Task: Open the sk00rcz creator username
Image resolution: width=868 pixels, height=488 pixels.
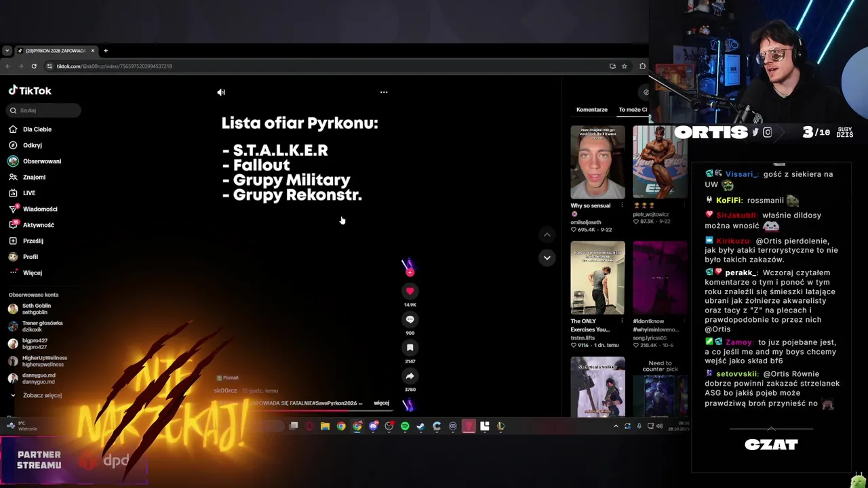Action: [x=225, y=391]
